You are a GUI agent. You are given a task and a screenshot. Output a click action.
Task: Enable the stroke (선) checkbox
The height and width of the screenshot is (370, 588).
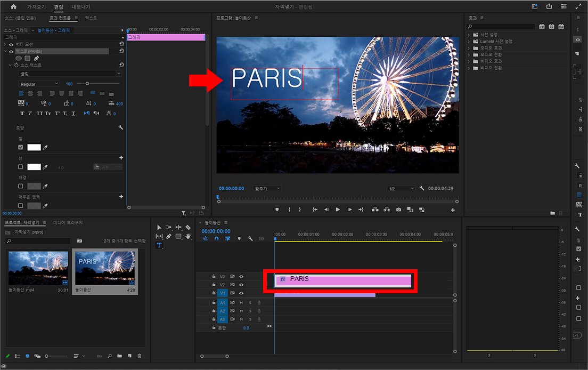(x=21, y=167)
